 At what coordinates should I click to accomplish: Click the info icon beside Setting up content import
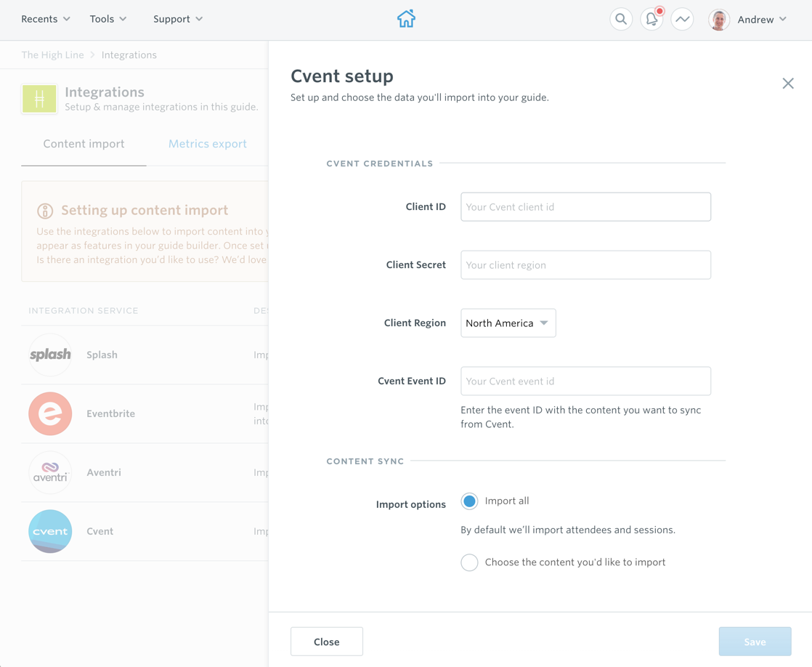point(45,211)
